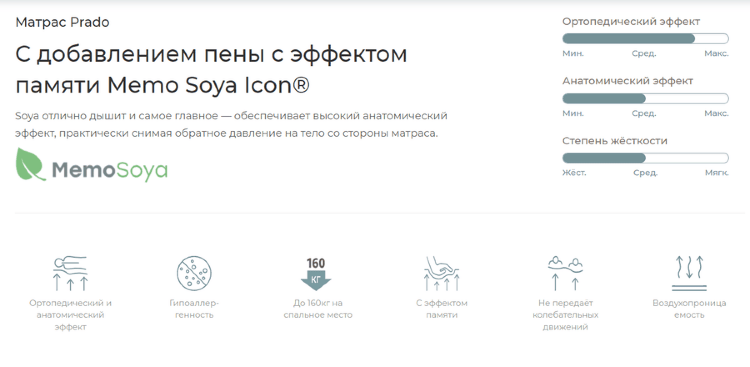Click the 'Матрас Prado' title text
Screen dimensions: 750x367
coord(62,22)
